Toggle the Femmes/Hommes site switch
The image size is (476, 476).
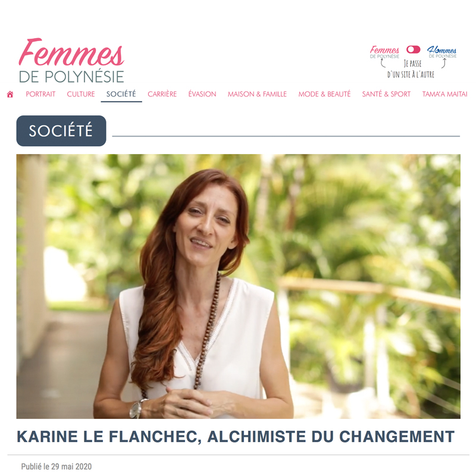pos(413,49)
